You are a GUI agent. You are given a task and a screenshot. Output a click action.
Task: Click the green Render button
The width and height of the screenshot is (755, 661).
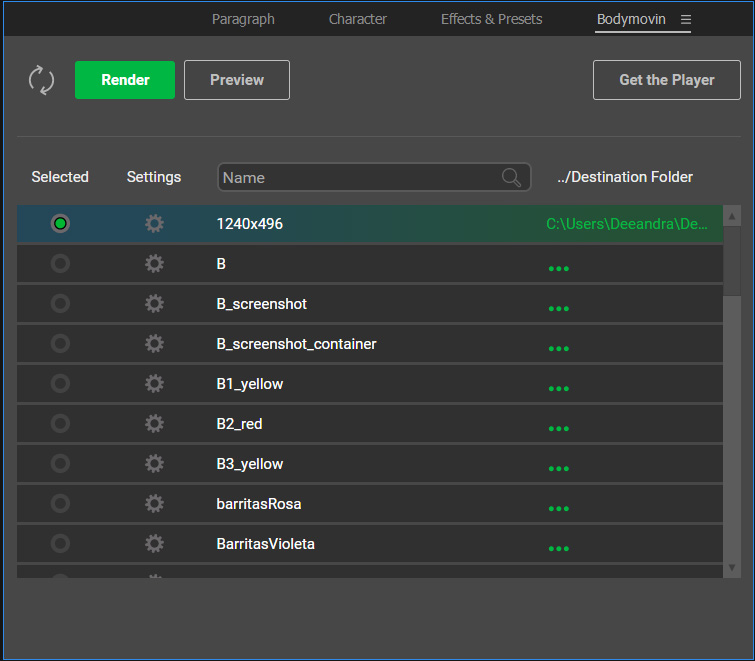pyautogui.click(x=125, y=80)
